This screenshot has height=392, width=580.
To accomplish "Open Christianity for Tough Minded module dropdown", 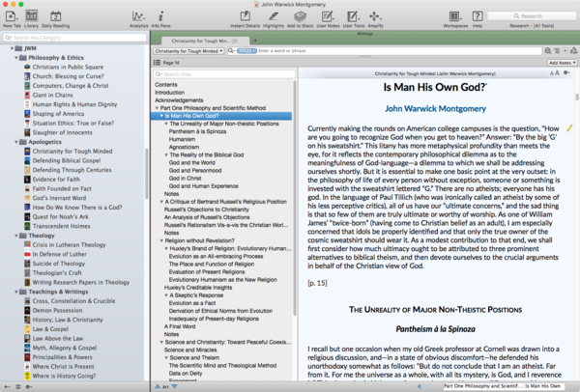I will click(188, 51).
